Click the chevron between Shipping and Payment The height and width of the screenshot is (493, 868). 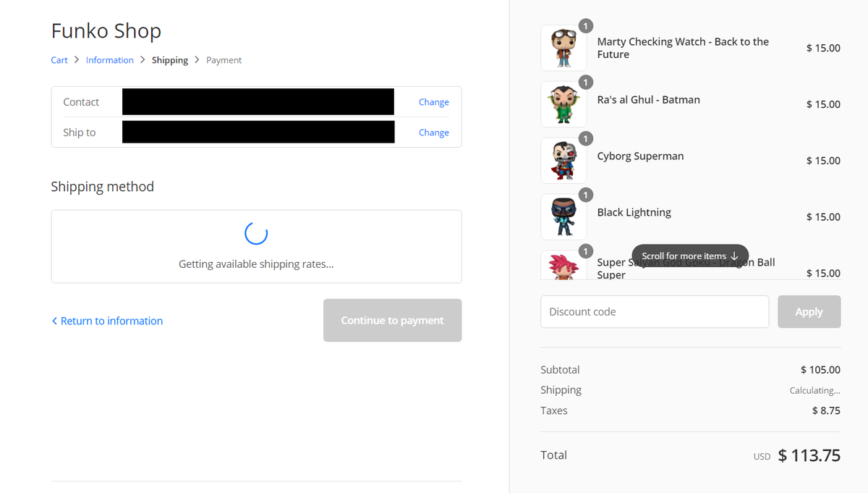(197, 60)
